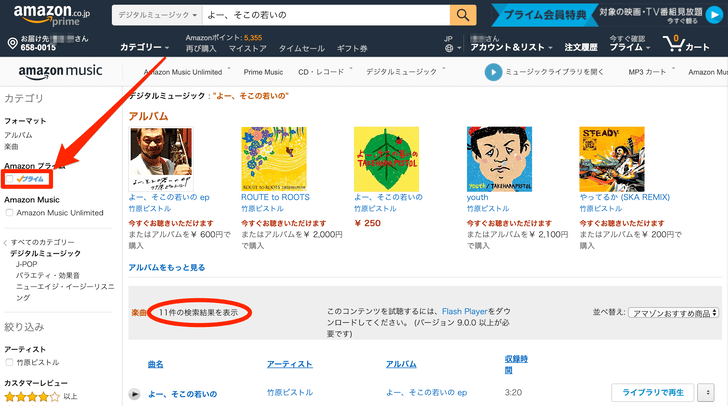Open the アカウント＆リスト dropdown
This screenshot has height=406, width=728.
[x=511, y=47]
